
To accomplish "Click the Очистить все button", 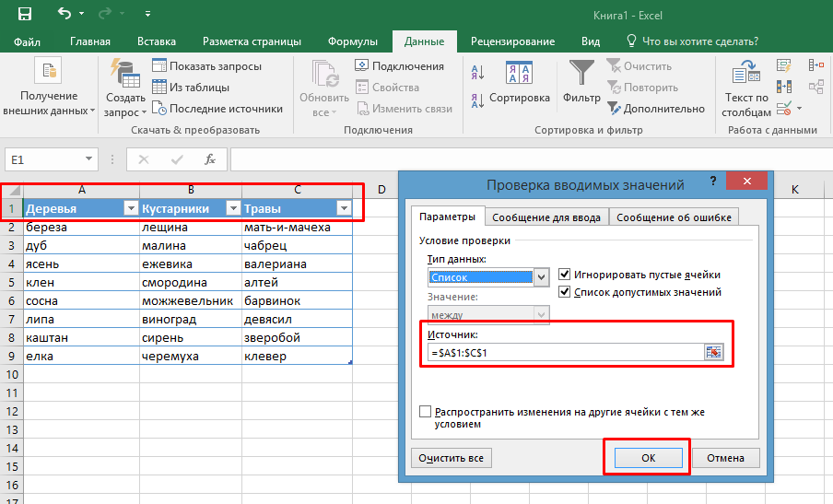I will (x=451, y=458).
